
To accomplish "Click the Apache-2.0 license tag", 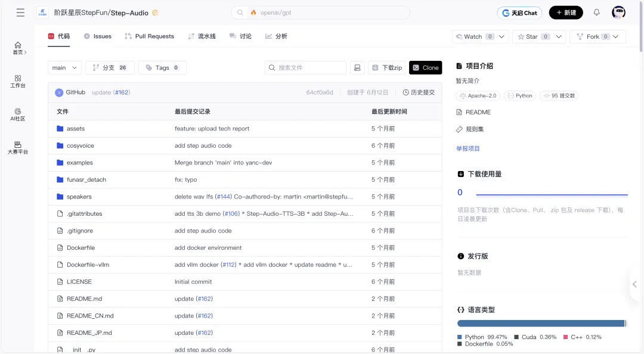I will tap(478, 96).
